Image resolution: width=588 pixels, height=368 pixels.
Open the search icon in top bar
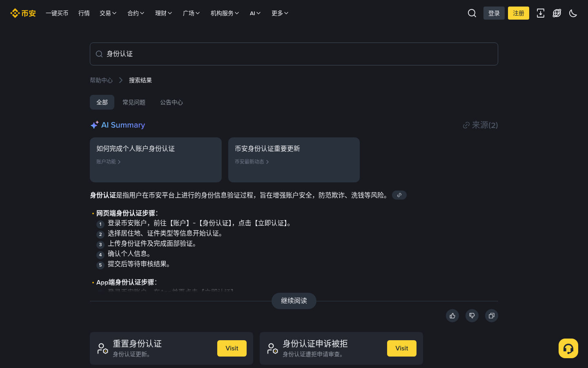click(x=472, y=13)
